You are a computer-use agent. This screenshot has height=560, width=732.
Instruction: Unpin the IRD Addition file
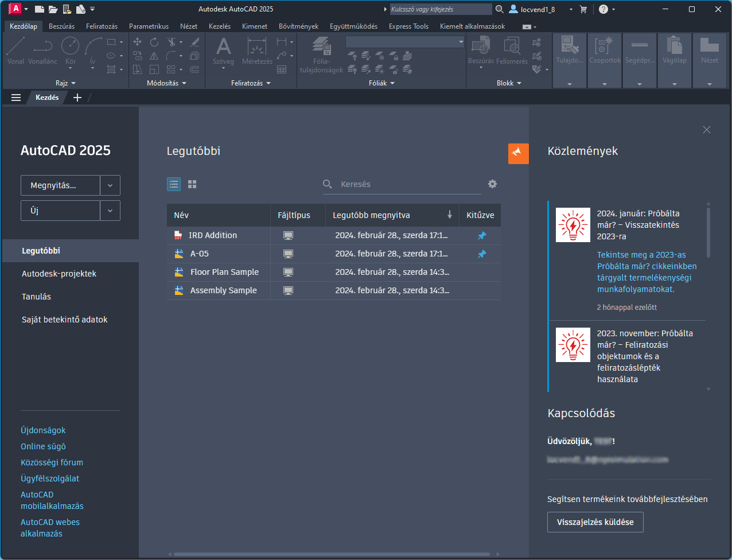pyautogui.click(x=482, y=235)
